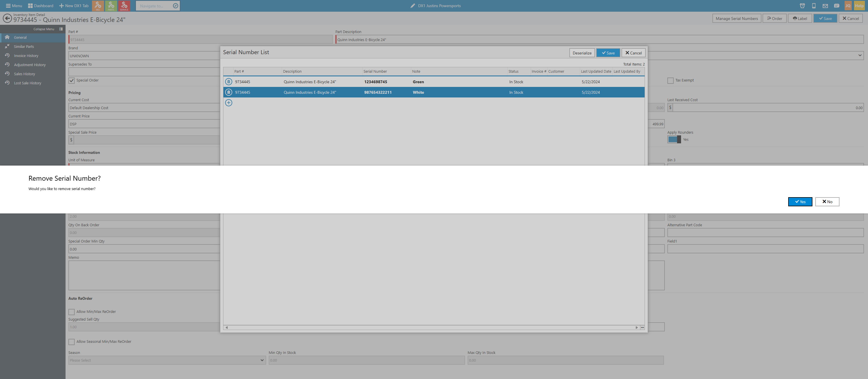This screenshot has height=379, width=868.
Task: Click the red Service icon
Action: point(124,6)
